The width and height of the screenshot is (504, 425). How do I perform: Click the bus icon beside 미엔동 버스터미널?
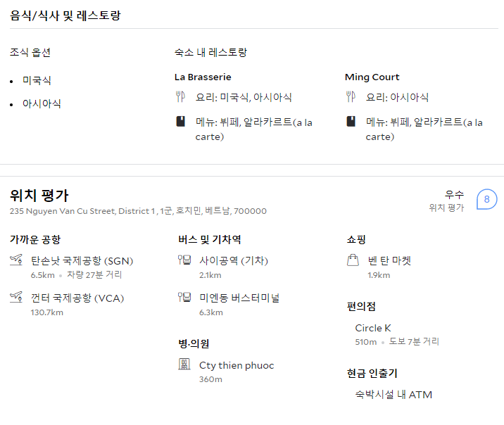184,297
